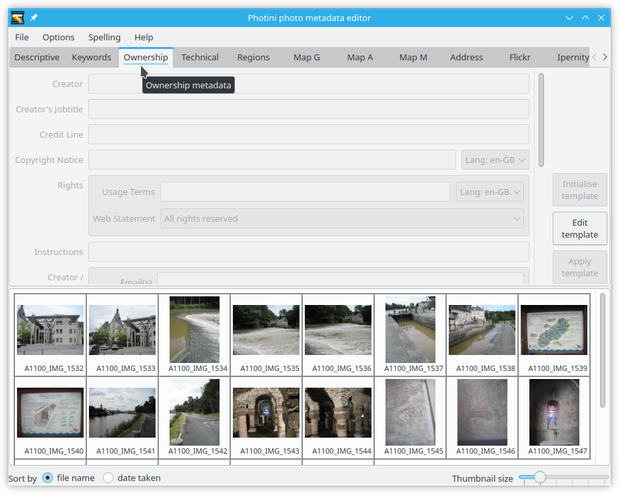Switch to the Keywords tab
Image resolution: width=619 pixels, height=494 pixels.
click(91, 57)
